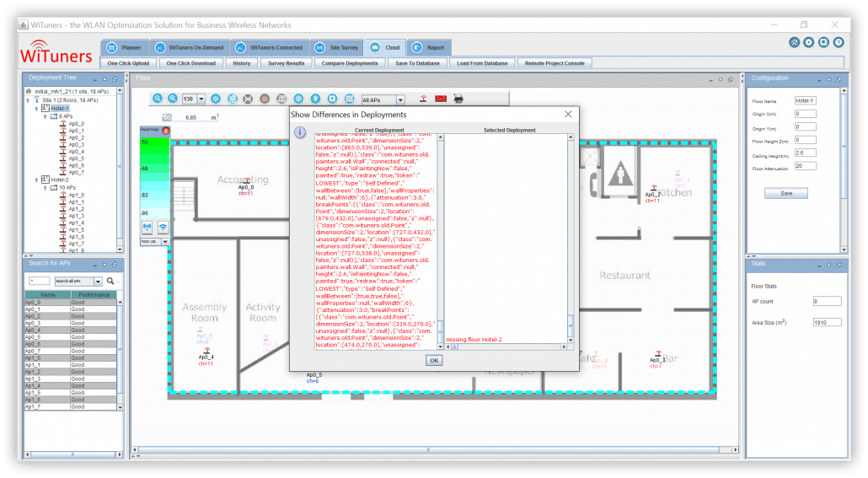
Task: Click the location pin toolbar icon
Action: point(315,99)
